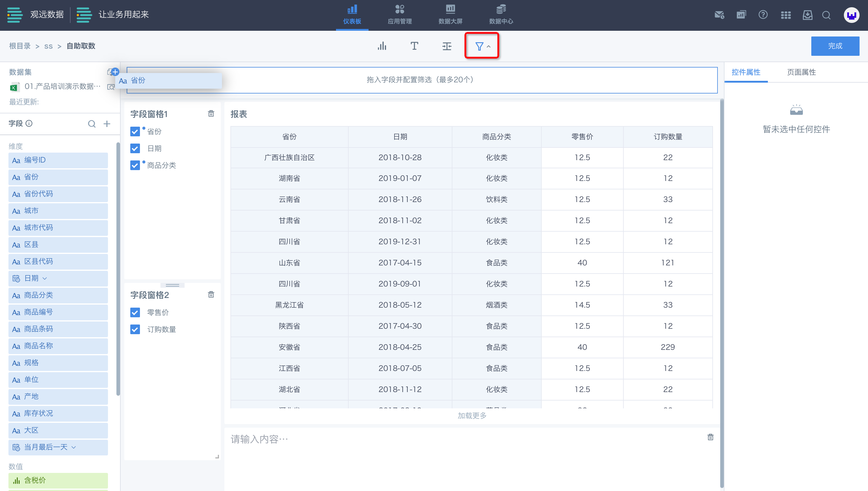
Task: Click the chart insert icon in toolbar
Action: 382,46
